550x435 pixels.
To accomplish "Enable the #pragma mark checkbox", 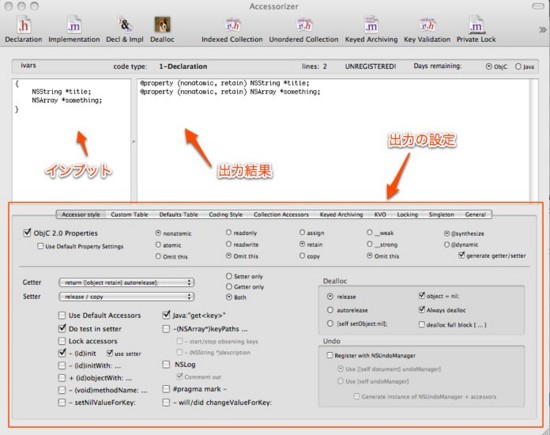I will point(166,389).
